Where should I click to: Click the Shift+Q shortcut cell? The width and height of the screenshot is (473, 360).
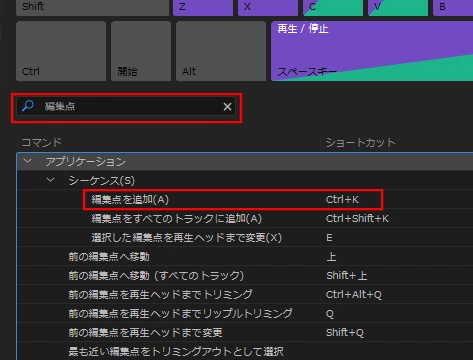click(x=345, y=332)
